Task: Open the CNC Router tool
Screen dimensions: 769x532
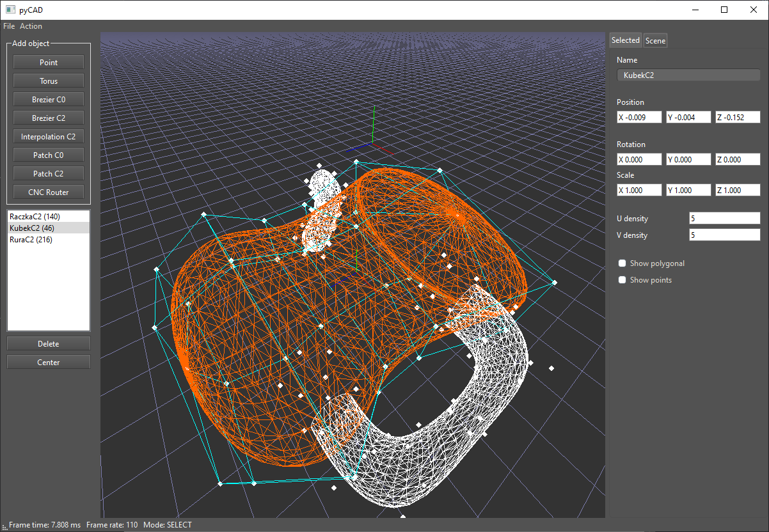Action: point(48,192)
